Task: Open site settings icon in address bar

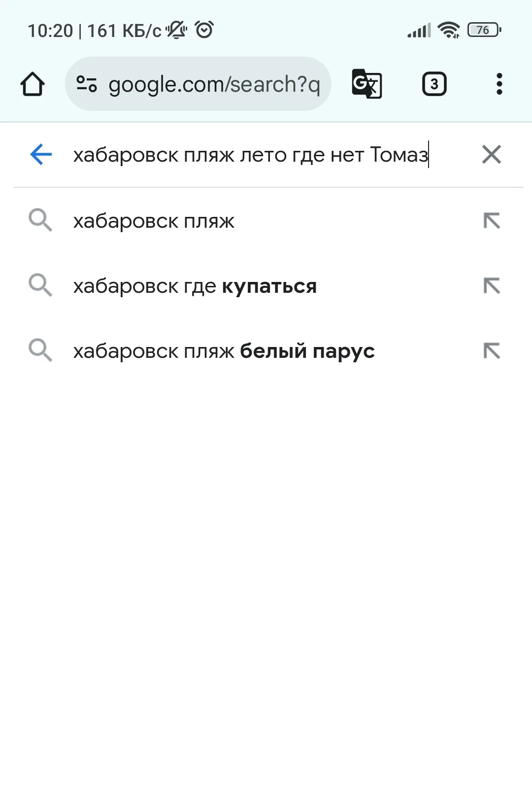Action: tap(87, 84)
